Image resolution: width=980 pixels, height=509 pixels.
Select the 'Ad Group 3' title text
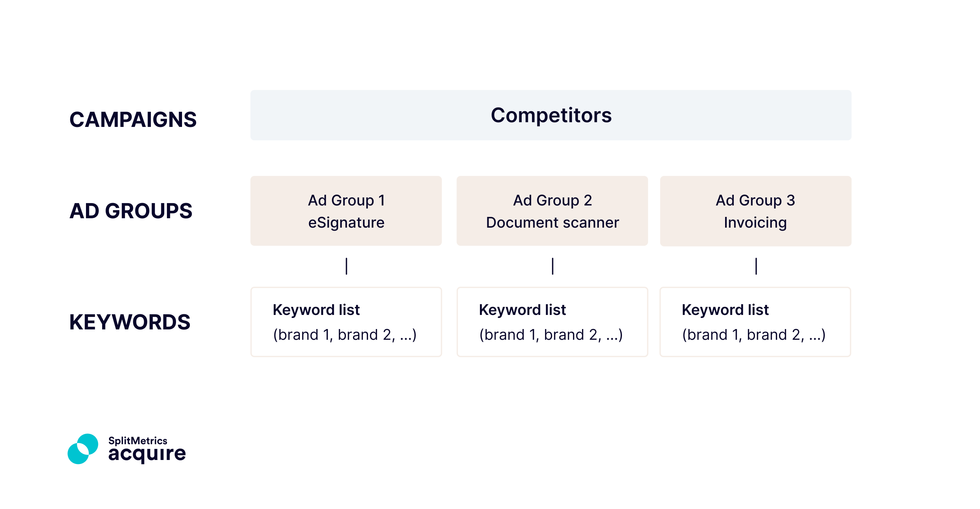pyautogui.click(x=755, y=200)
